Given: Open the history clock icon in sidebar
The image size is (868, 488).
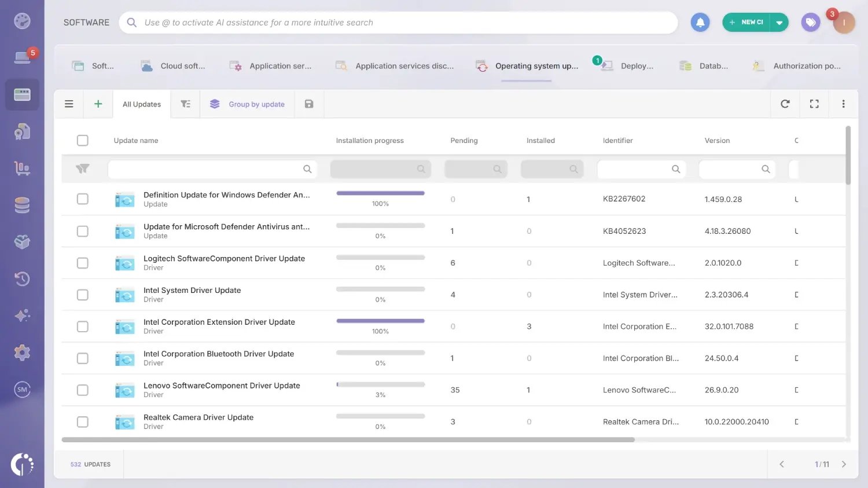Looking at the screenshot, I should 22,279.
